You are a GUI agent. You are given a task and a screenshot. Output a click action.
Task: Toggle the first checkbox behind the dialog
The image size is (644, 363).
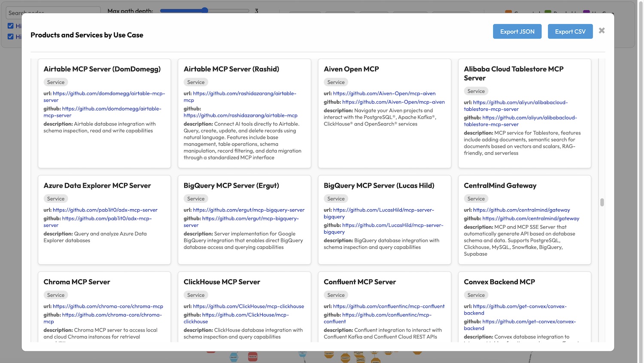pyautogui.click(x=11, y=26)
